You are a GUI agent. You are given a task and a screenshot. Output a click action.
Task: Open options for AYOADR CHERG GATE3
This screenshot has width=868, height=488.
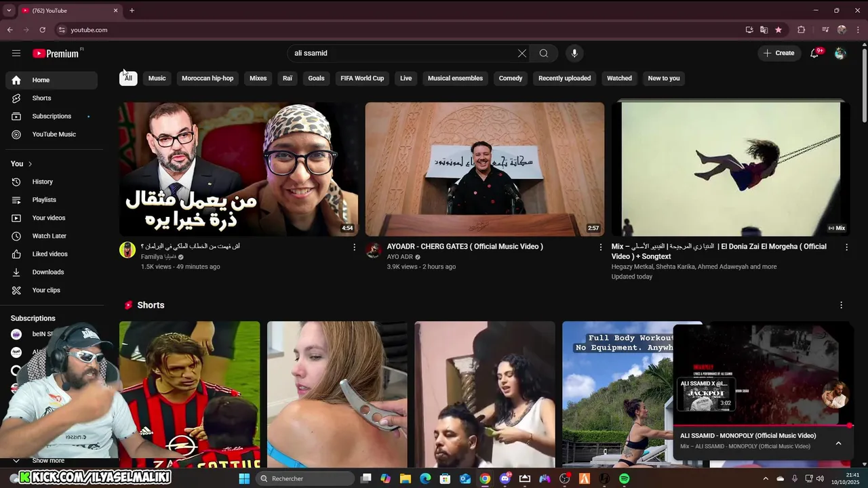pyautogui.click(x=600, y=247)
